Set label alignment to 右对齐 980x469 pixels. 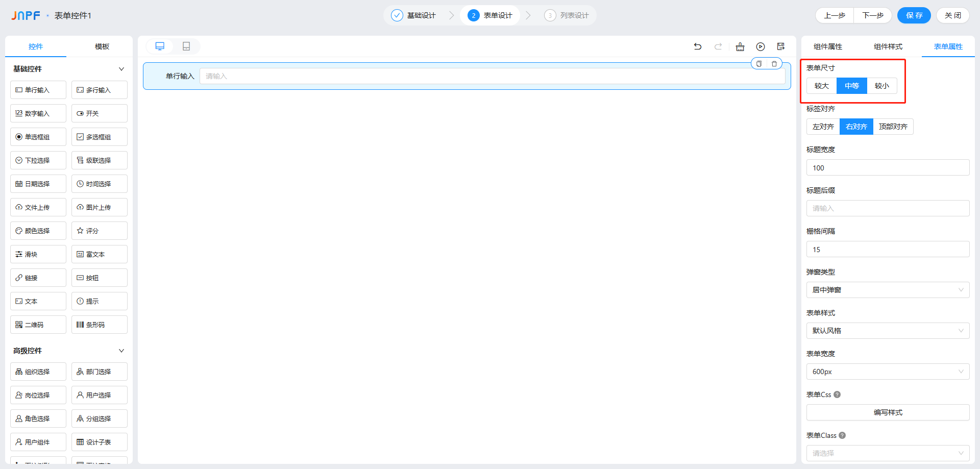(856, 127)
